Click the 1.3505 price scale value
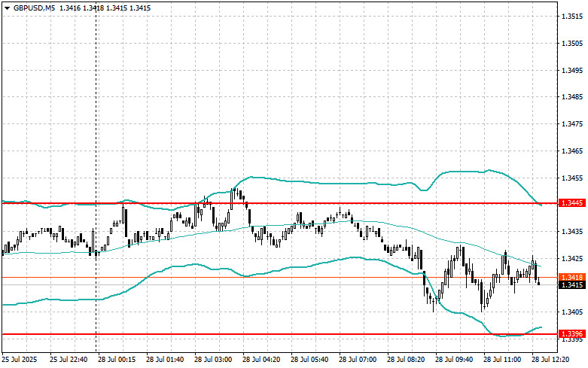The height and width of the screenshot is (368, 588). 572,44
